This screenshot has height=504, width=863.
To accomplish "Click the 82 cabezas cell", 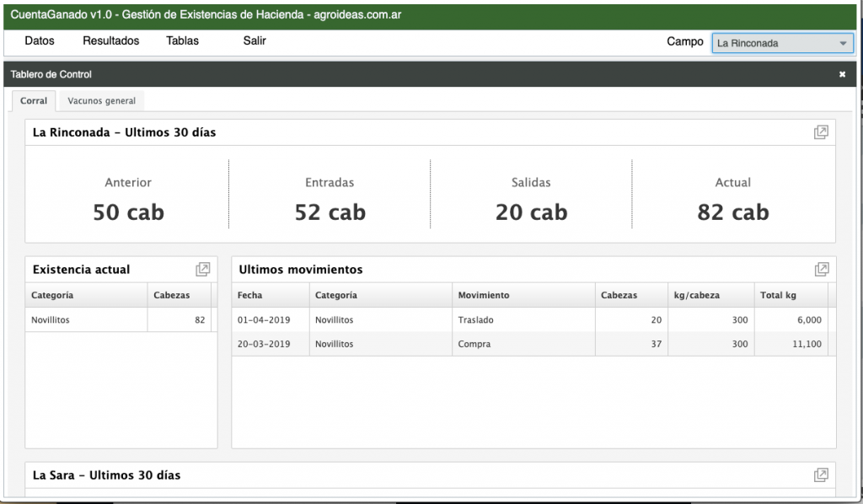I will [179, 319].
